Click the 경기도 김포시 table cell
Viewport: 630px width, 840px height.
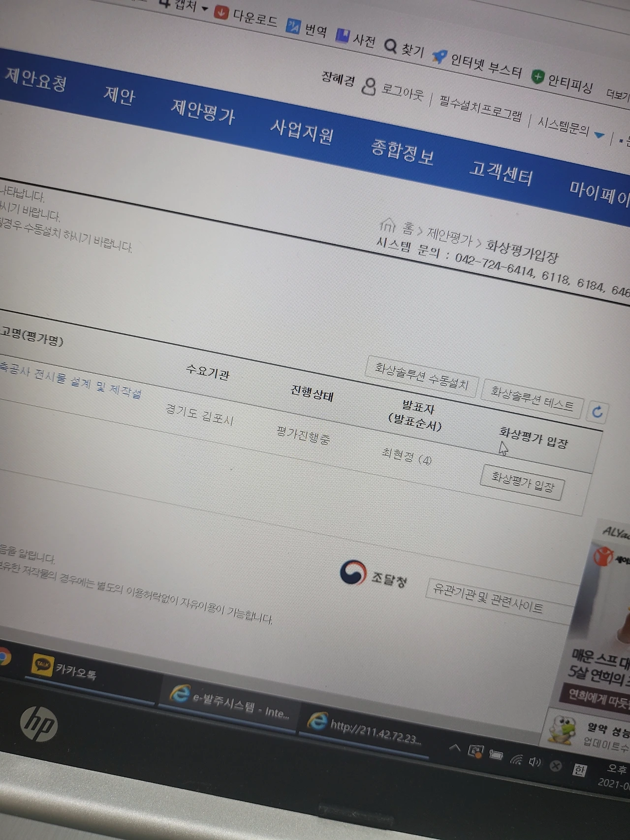(199, 414)
